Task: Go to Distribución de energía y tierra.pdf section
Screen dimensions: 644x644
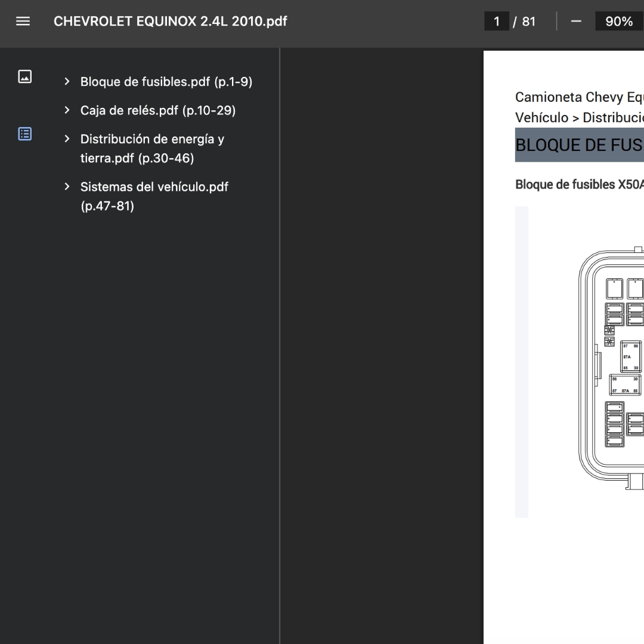Action: point(152,148)
